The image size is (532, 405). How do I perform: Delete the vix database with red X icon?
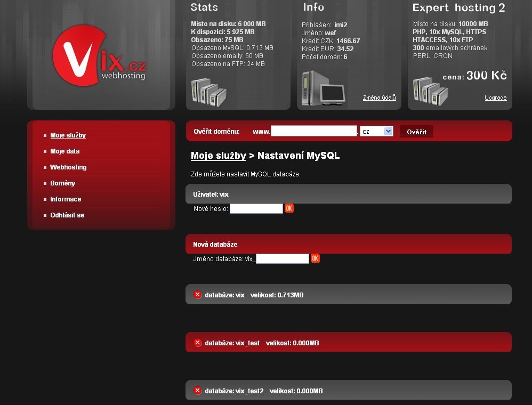pos(197,295)
